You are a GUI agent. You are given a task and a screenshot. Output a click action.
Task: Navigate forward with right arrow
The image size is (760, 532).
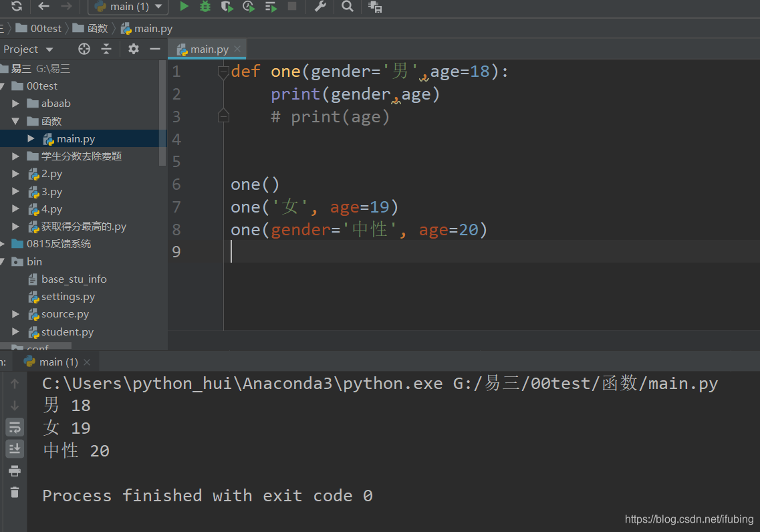(66, 6)
